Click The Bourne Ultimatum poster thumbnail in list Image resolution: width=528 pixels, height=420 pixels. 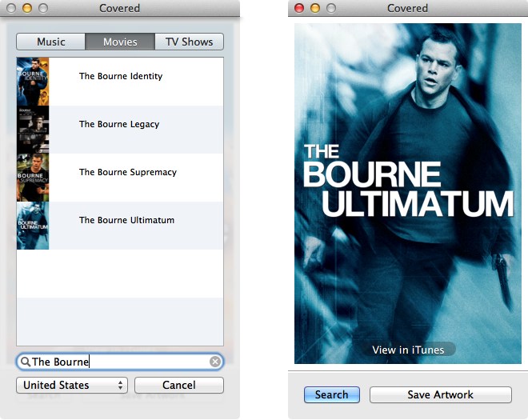(x=33, y=226)
